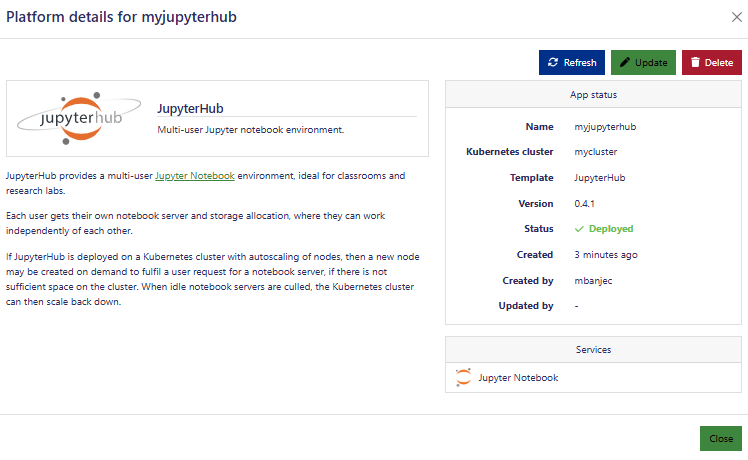Open the Jupyter Notebook service entry
Viewport: 748px width, 460px height.
point(518,378)
